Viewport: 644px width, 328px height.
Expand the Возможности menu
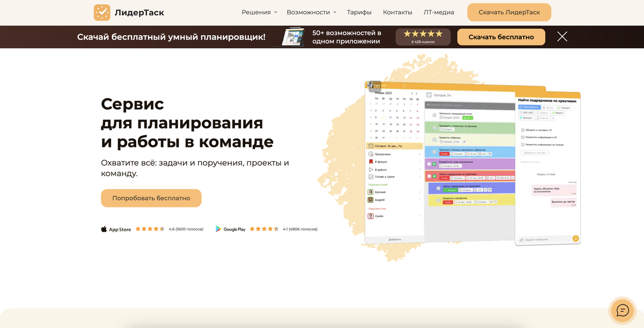(x=311, y=12)
